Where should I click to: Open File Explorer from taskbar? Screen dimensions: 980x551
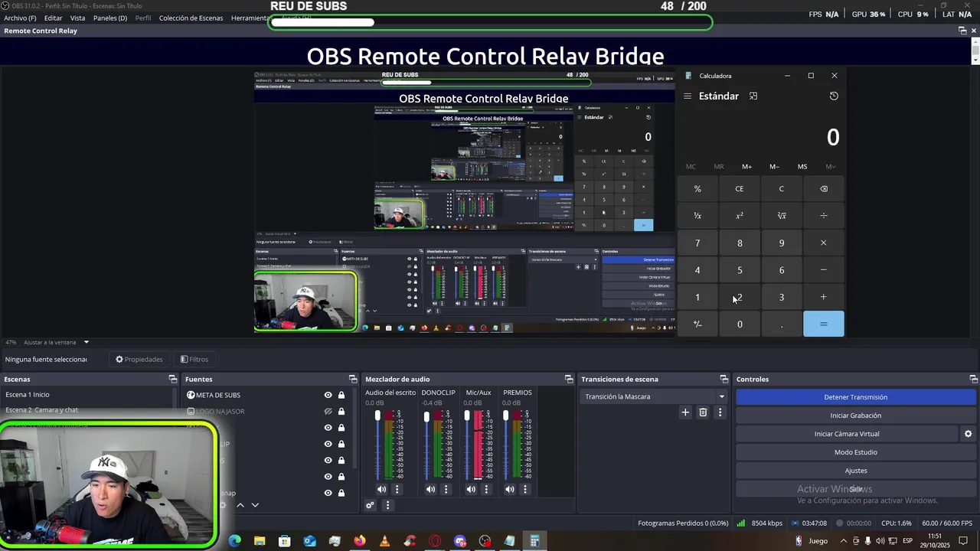click(x=260, y=541)
